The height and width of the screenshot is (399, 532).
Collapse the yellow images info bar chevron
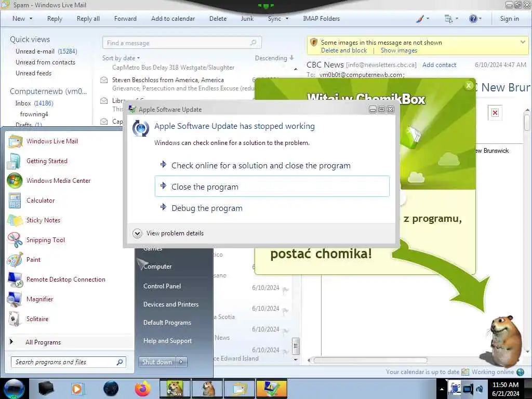tap(523, 43)
